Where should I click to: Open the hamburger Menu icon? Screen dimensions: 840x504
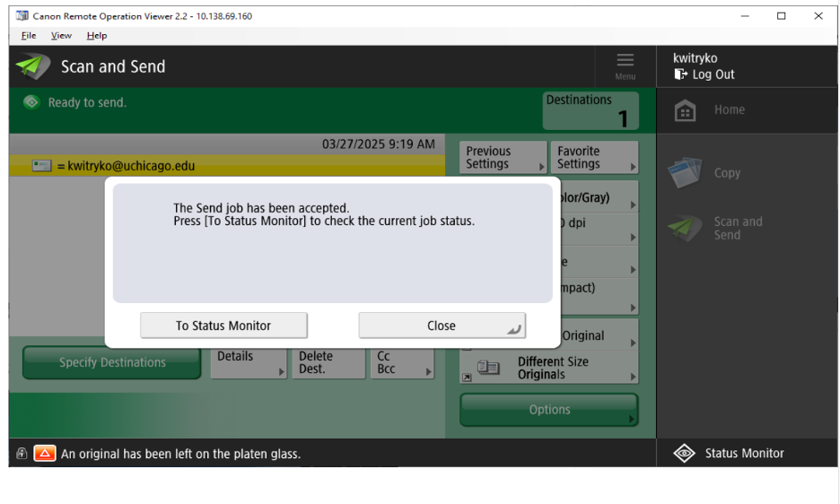click(625, 65)
